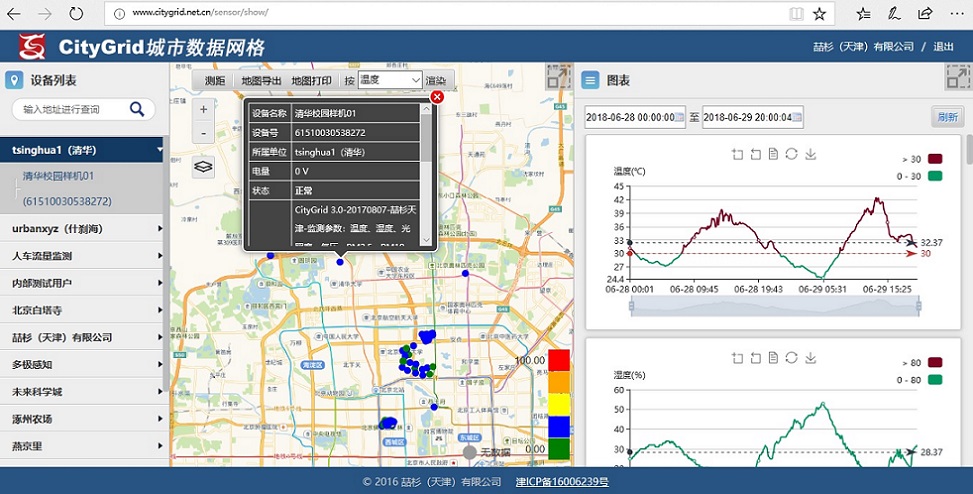Click the 退出 logout link

943,47
